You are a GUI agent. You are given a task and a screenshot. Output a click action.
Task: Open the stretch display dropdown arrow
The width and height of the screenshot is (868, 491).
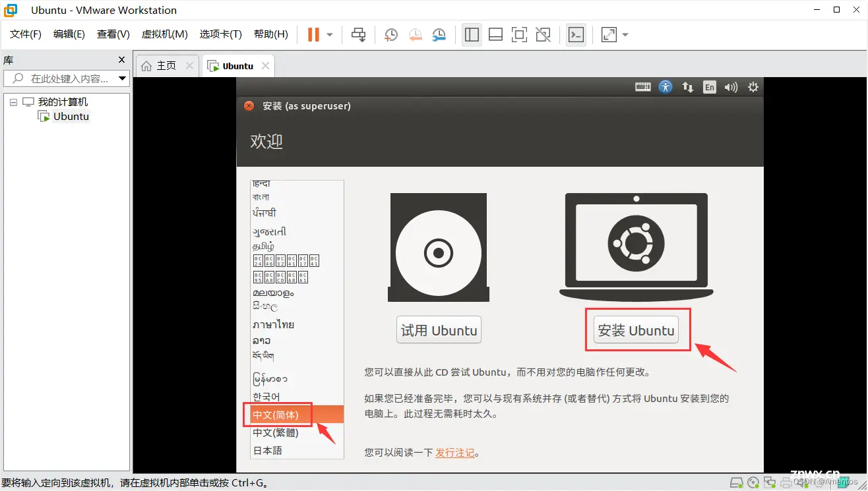pos(625,35)
